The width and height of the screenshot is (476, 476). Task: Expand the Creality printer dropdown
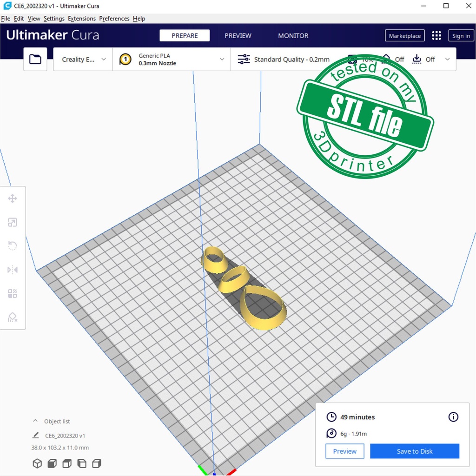[83, 59]
